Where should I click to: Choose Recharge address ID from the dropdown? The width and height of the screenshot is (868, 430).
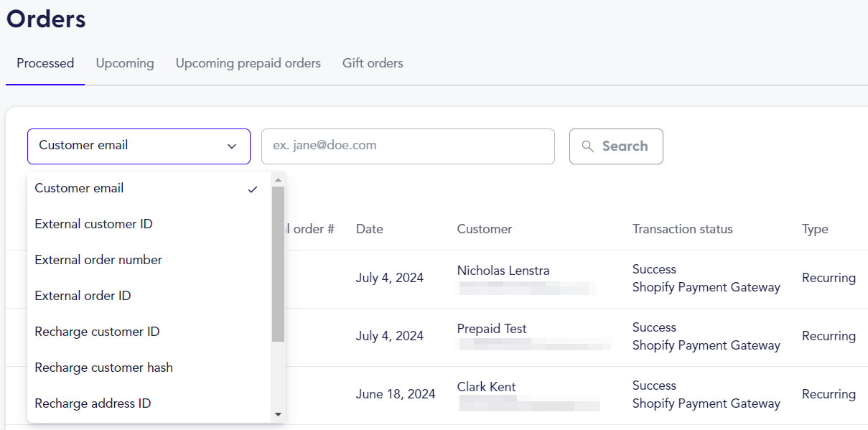click(93, 403)
